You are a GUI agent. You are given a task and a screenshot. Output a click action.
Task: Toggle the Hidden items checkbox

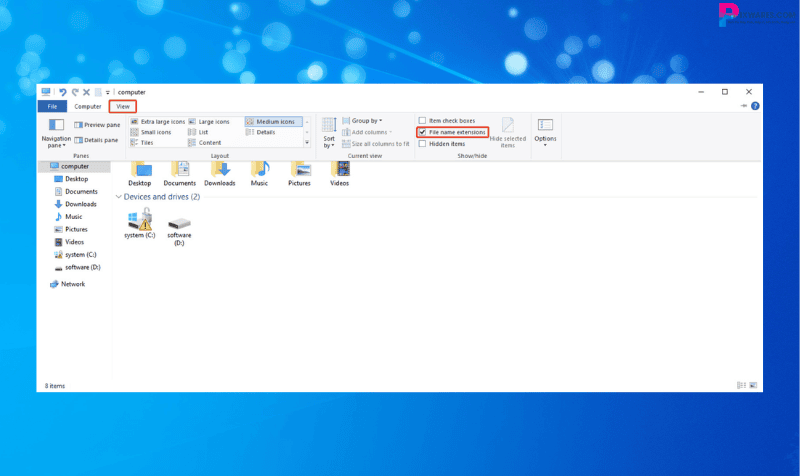(x=423, y=144)
